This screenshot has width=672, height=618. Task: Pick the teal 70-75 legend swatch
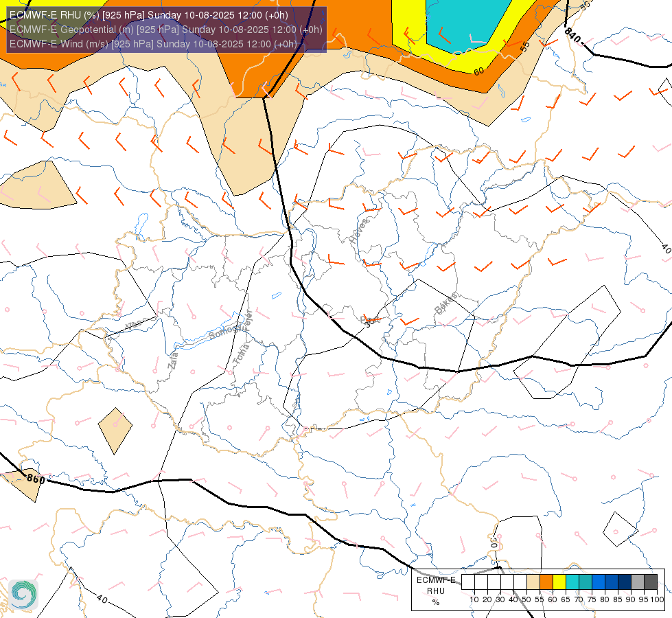pos(586,582)
